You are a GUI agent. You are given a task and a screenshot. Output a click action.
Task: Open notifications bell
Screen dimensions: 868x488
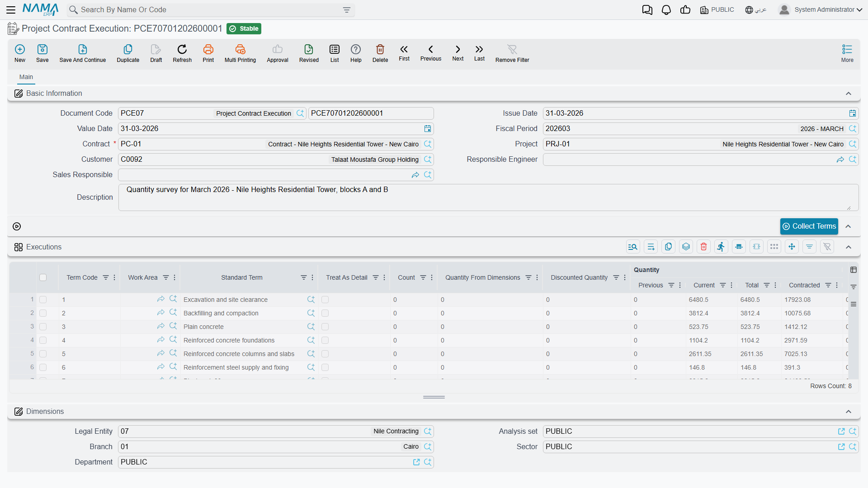(x=666, y=10)
